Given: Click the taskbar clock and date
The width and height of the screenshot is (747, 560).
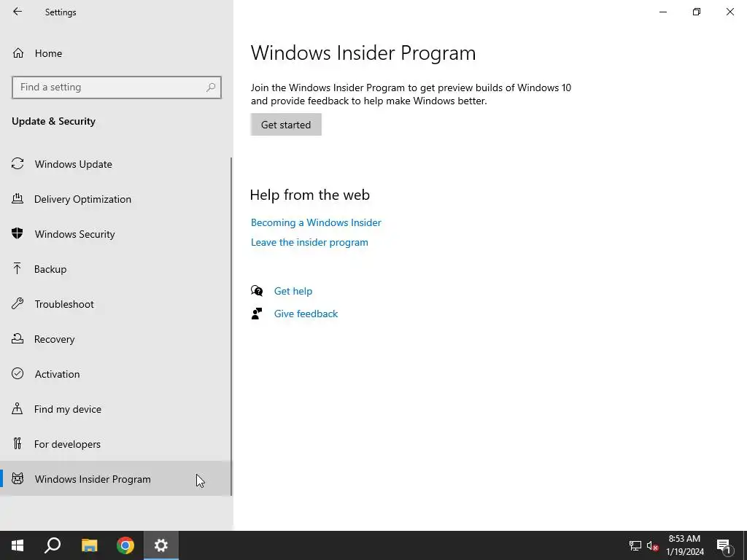Looking at the screenshot, I should (x=684, y=545).
